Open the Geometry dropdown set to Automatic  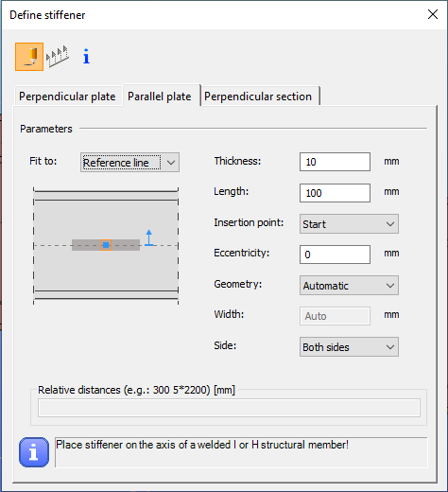pyautogui.click(x=349, y=286)
